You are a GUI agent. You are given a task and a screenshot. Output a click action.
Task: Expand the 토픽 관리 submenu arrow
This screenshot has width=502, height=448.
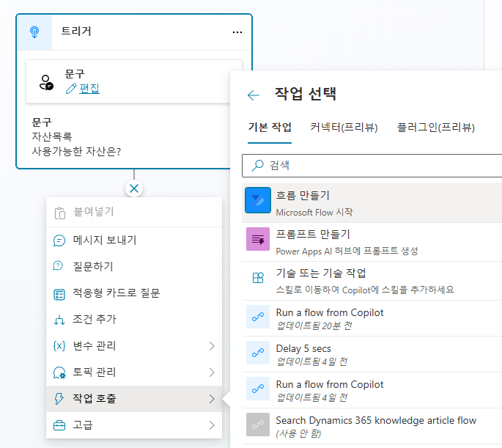pos(212,372)
